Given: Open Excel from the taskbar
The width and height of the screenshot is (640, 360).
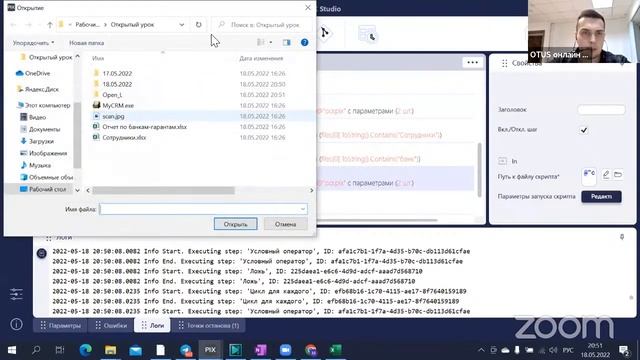Looking at the screenshot, I should click(x=336, y=350).
